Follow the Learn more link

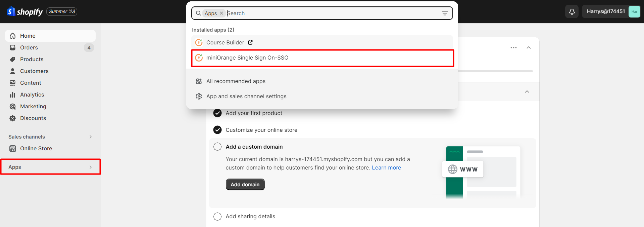click(386, 167)
